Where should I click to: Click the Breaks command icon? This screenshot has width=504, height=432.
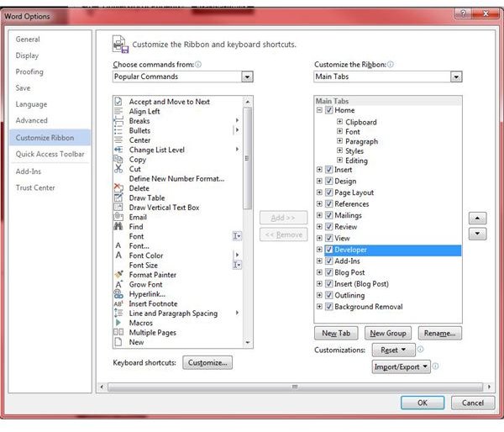118,121
